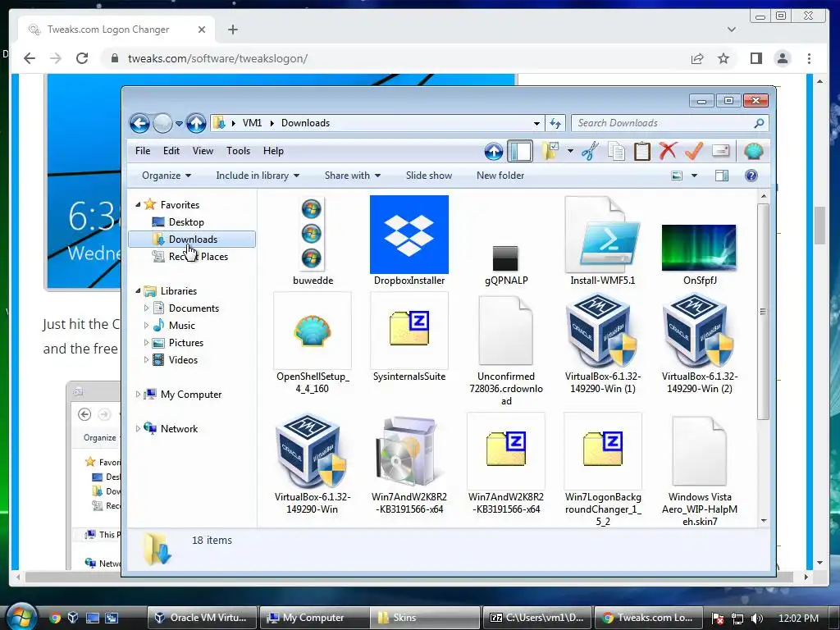This screenshot has width=840, height=630.
Task: Click the Explorer Forward arrow button
Action: [x=162, y=123]
